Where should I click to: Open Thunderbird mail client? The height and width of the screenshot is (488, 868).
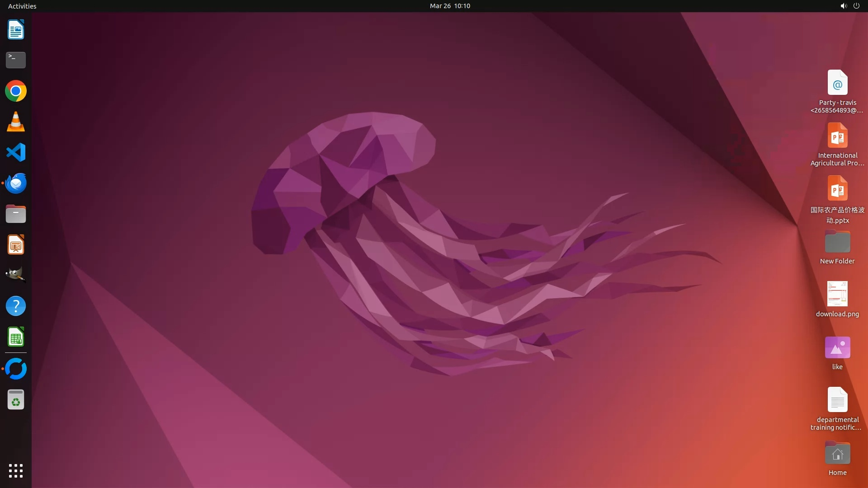click(16, 183)
